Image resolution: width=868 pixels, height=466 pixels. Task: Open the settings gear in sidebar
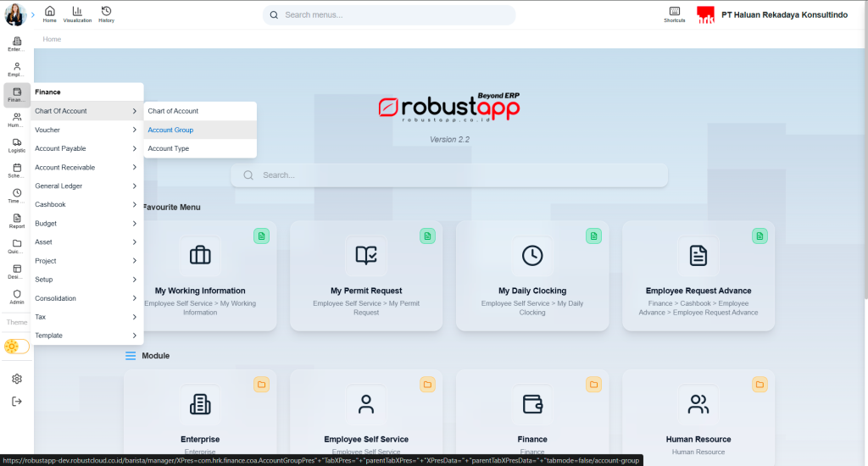17,379
